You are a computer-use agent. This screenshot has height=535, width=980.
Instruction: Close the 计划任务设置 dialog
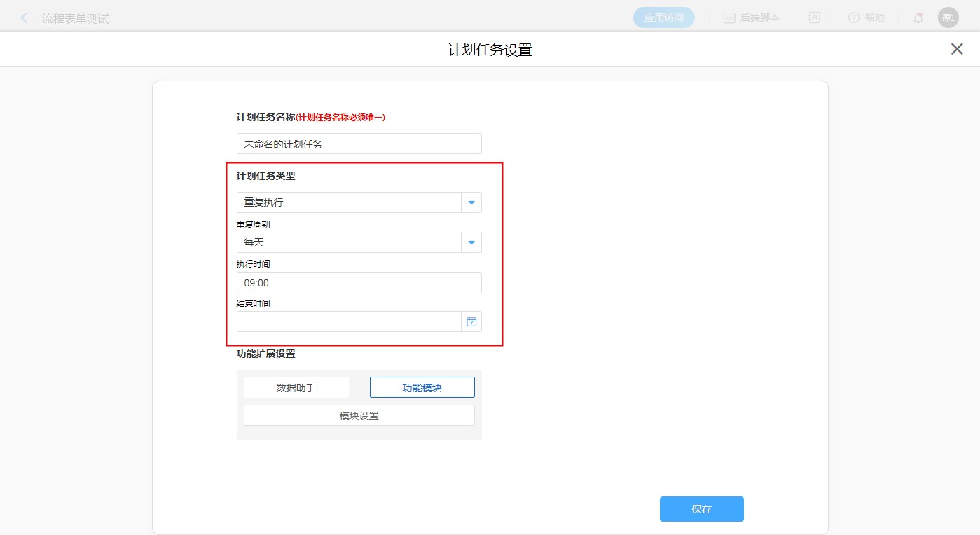[956, 49]
